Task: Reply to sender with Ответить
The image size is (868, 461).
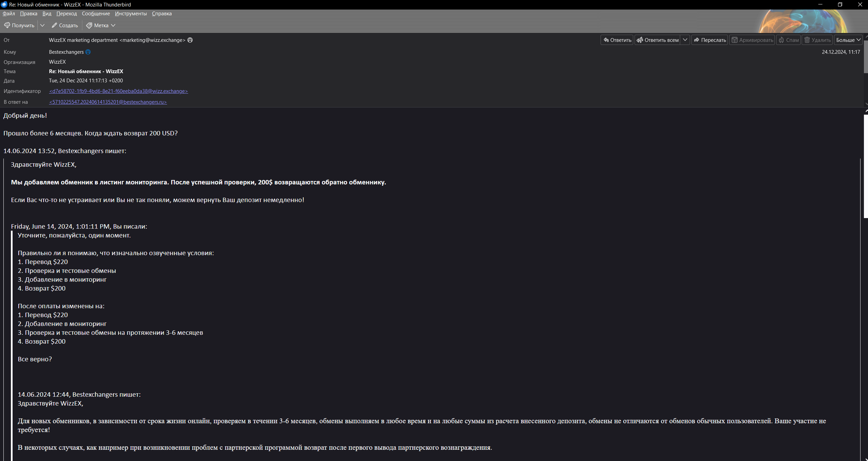Action: pos(617,40)
